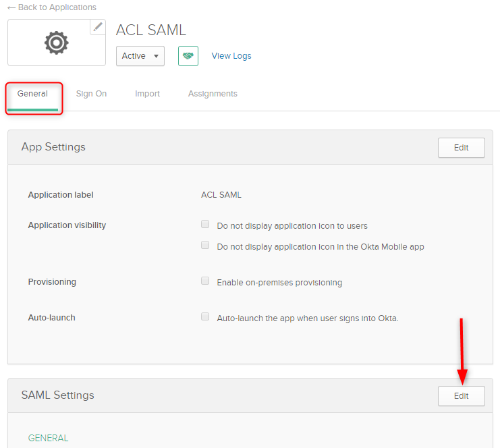Click the Application label field name
The height and width of the screenshot is (448, 500).
[x=61, y=195]
